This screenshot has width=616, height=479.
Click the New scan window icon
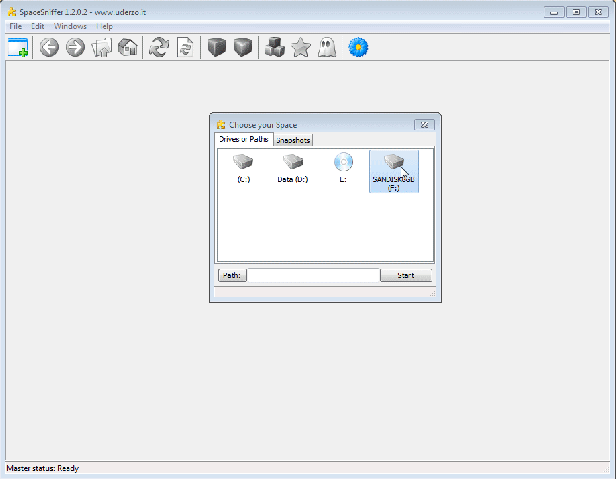pos(17,47)
